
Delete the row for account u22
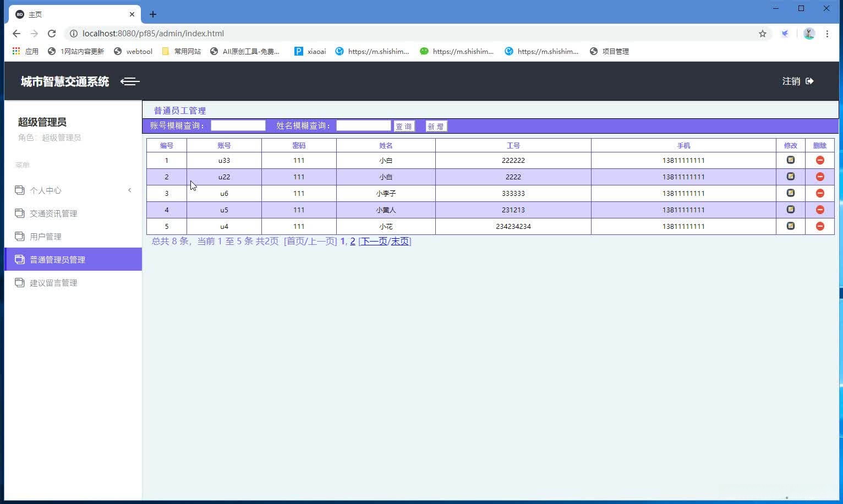[x=820, y=177]
